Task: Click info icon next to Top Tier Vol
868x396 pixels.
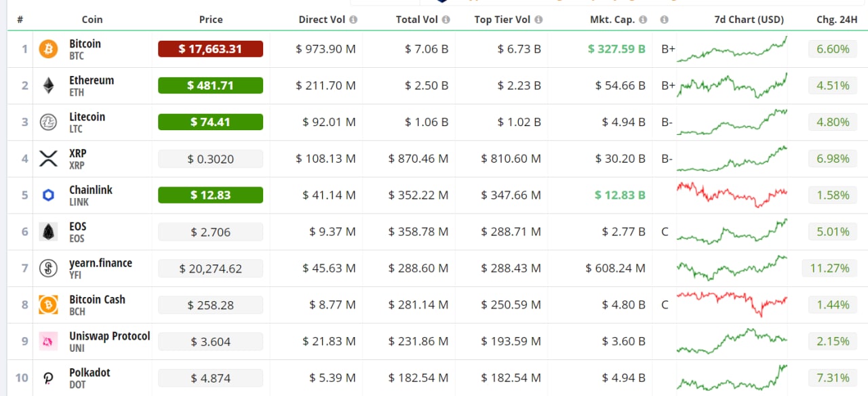Action: (x=538, y=20)
